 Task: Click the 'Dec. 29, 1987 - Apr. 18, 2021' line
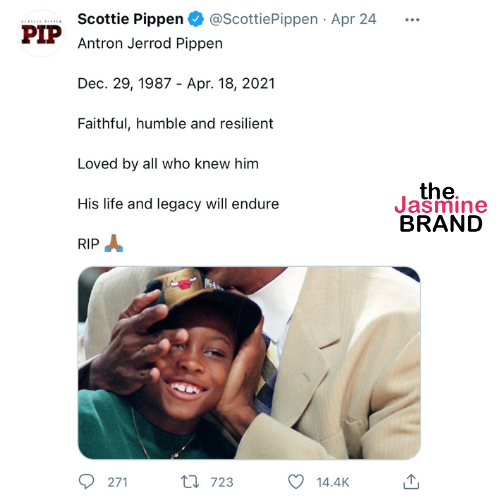[x=176, y=84]
